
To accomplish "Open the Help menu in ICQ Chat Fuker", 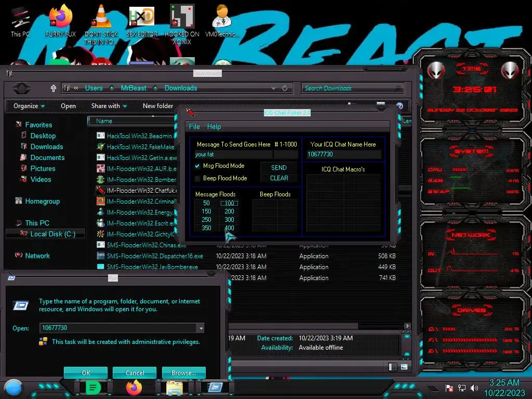I will pos(214,127).
